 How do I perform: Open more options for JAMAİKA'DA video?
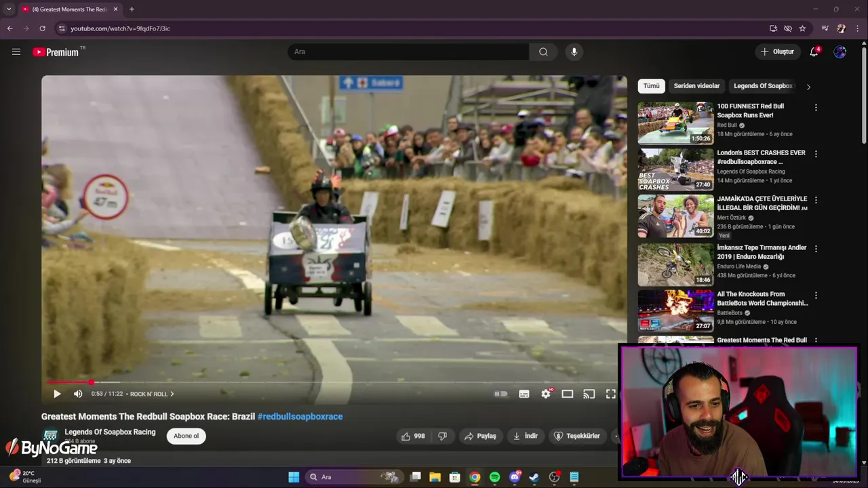816,200
